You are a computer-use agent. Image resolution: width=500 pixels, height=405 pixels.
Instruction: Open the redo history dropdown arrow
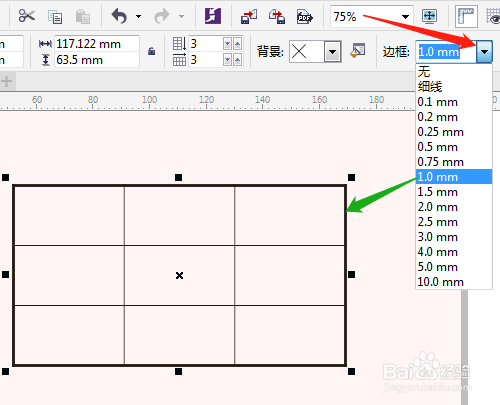coord(181,16)
